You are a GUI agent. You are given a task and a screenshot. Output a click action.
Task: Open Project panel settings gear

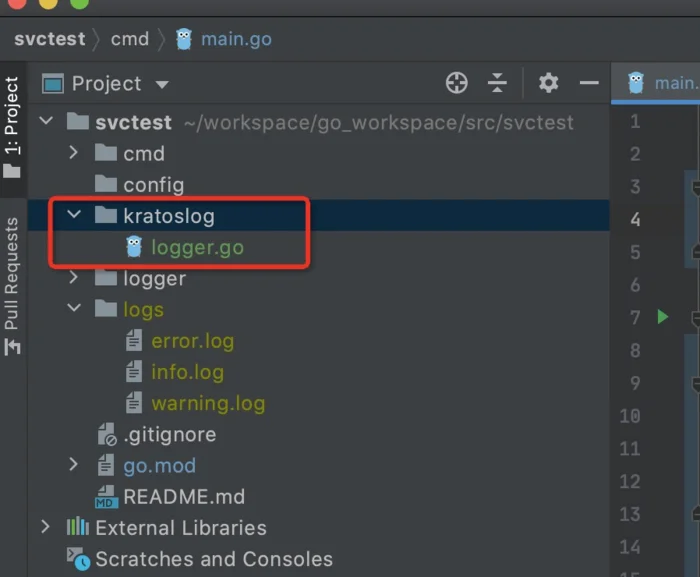pyautogui.click(x=548, y=83)
